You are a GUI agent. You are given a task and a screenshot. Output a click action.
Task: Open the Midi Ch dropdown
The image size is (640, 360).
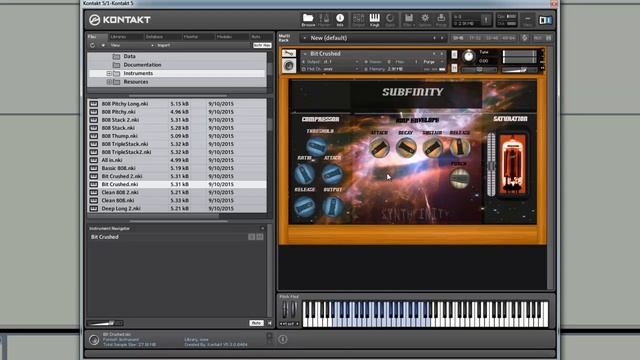click(331, 69)
